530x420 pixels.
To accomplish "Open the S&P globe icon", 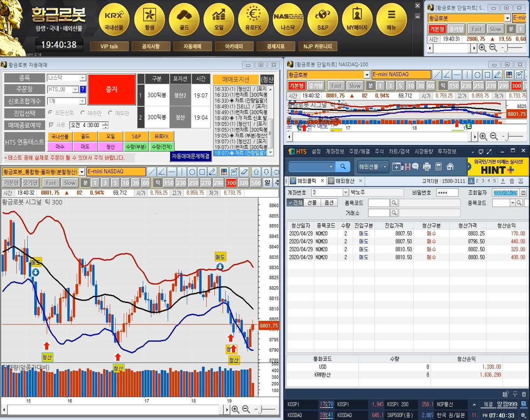I will [323, 19].
